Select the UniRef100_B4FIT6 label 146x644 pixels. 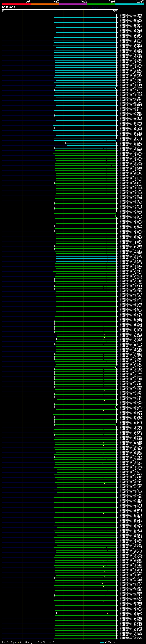[x=131, y=48]
